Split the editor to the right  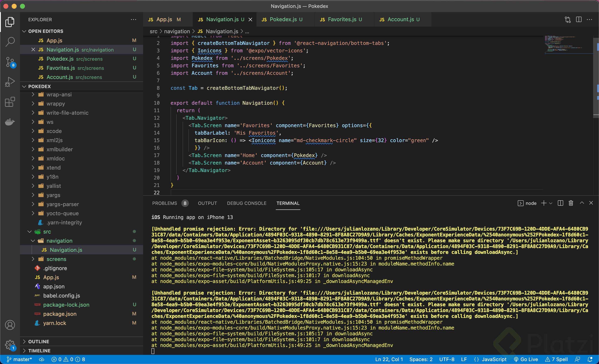coord(579,20)
